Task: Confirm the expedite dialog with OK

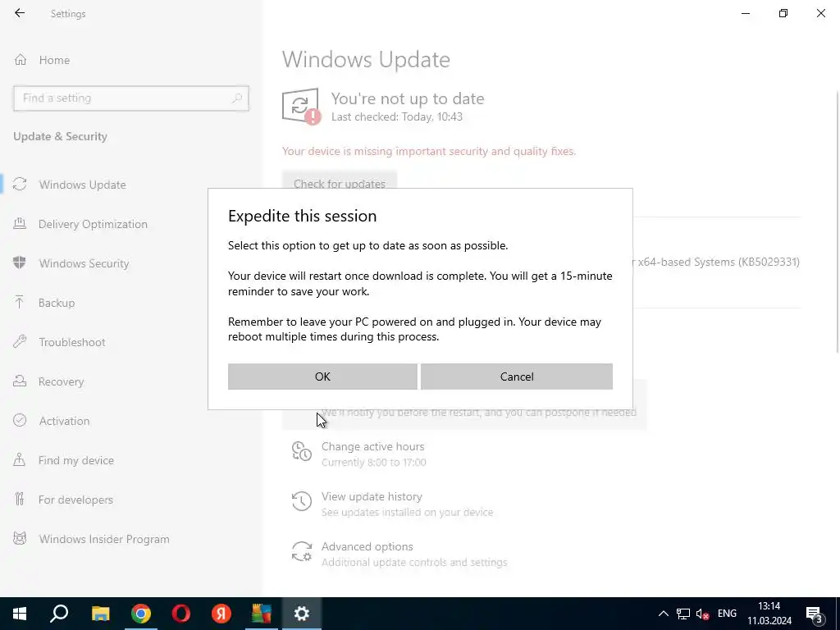Action: point(322,377)
